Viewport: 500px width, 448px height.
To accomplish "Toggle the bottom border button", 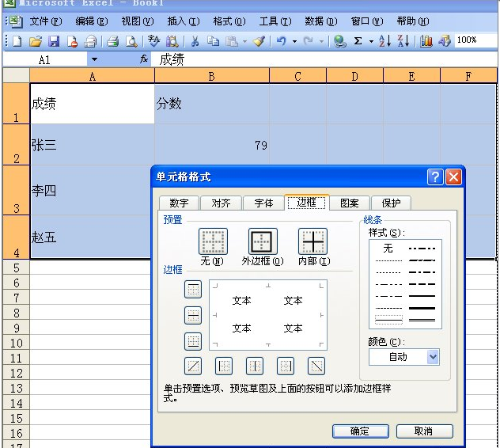I will (x=193, y=341).
